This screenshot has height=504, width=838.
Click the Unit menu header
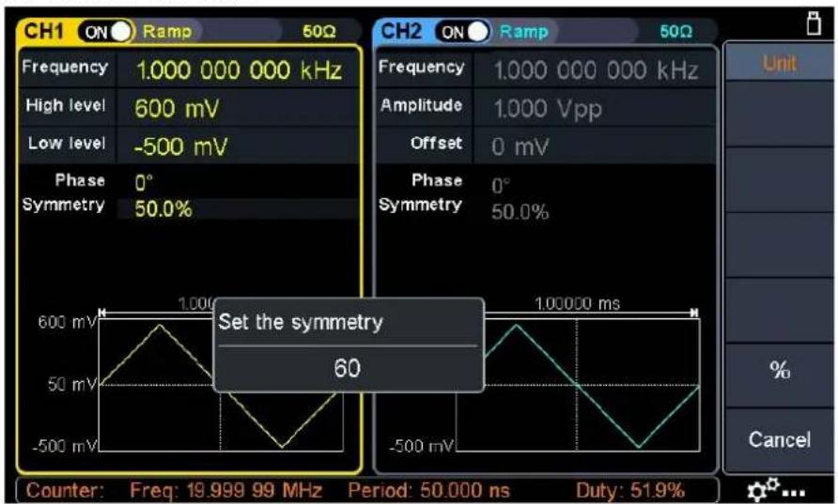coord(779,64)
